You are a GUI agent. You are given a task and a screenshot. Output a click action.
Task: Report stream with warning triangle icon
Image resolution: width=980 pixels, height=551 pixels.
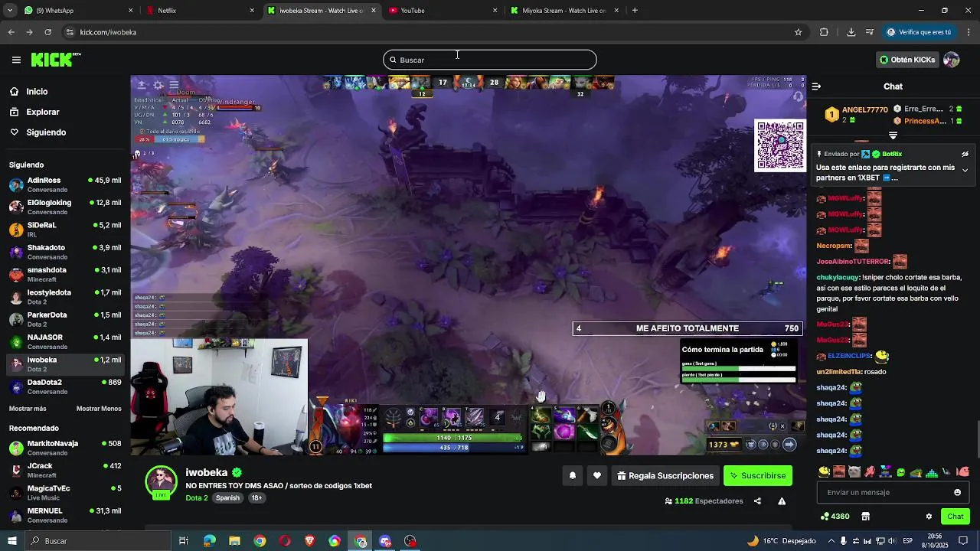782,501
